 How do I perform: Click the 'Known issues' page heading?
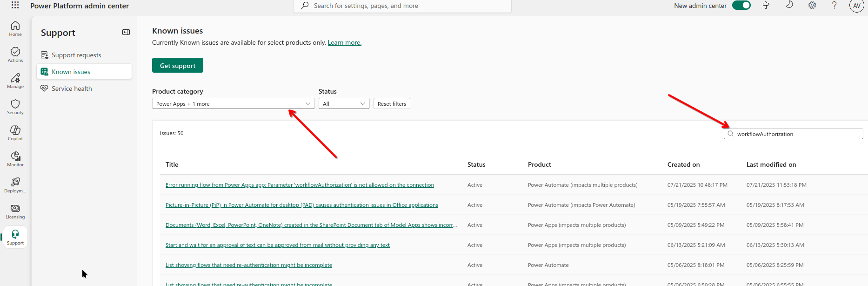click(x=178, y=31)
